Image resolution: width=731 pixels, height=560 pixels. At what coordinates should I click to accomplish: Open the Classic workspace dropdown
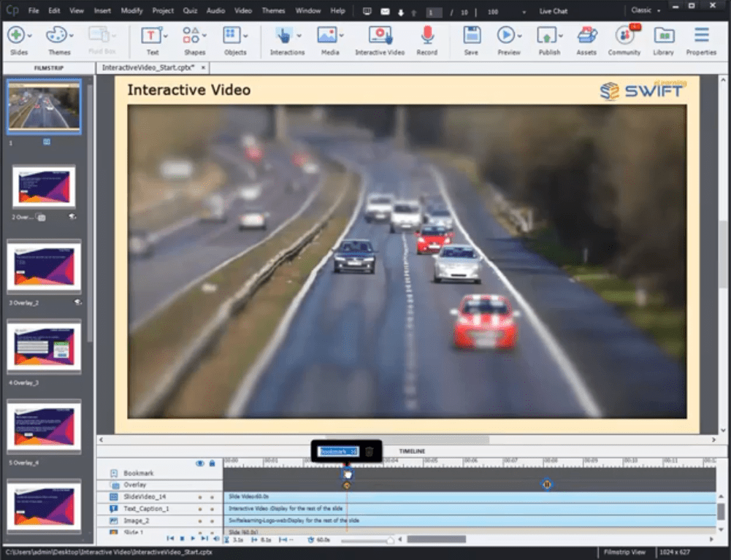tap(646, 11)
